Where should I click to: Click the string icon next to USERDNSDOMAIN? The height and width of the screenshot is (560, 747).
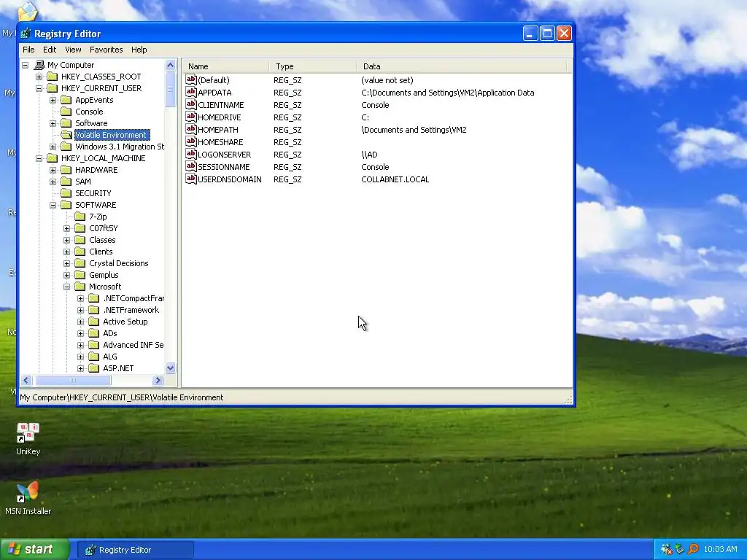point(191,179)
